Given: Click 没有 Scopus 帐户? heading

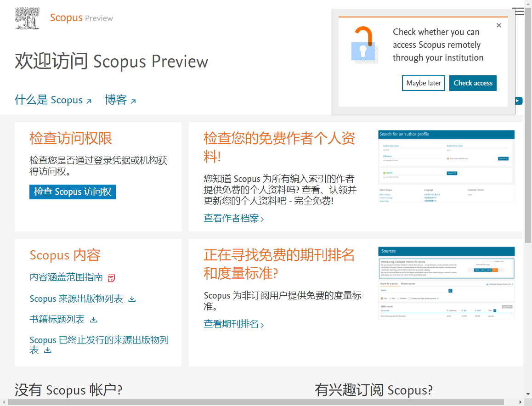Looking at the screenshot, I should pos(68,390).
